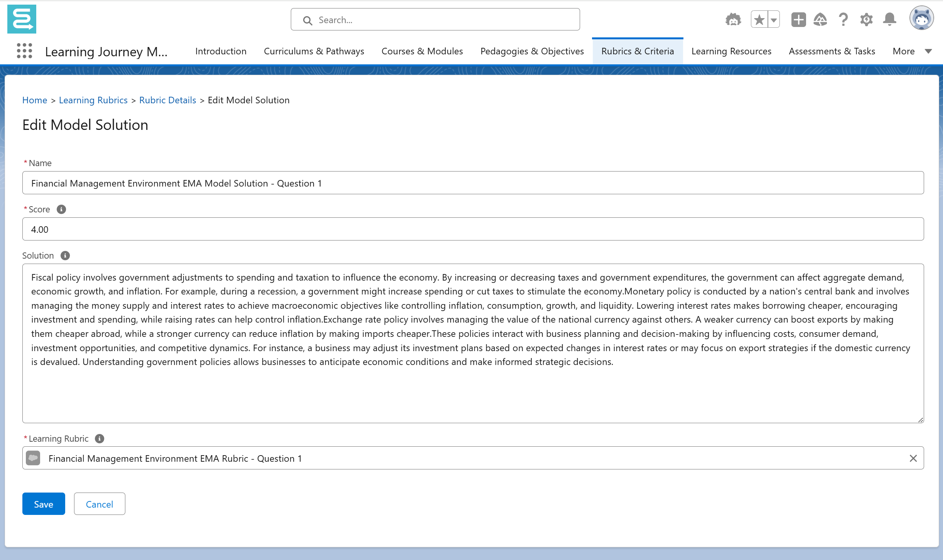Click into the Score input field
The width and height of the screenshot is (943, 560).
473,229
